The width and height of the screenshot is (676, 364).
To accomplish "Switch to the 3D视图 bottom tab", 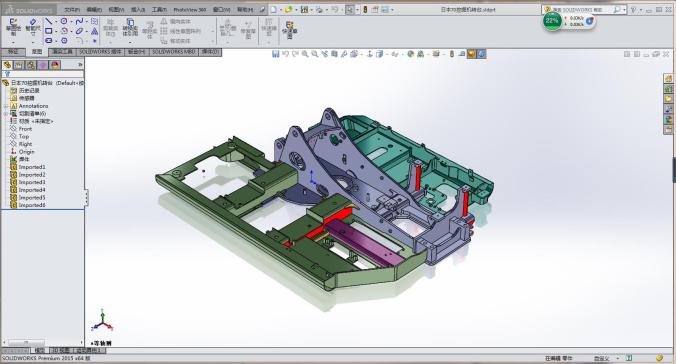I will click(x=60, y=350).
